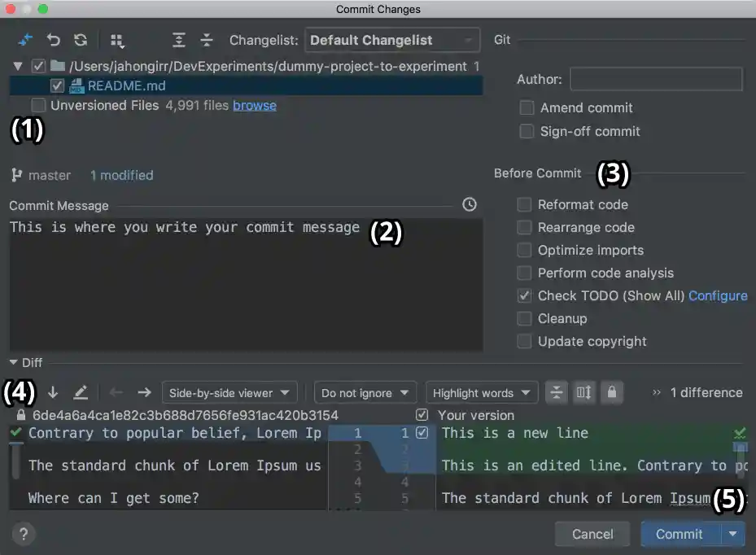Click the Help question mark icon

pos(23,535)
